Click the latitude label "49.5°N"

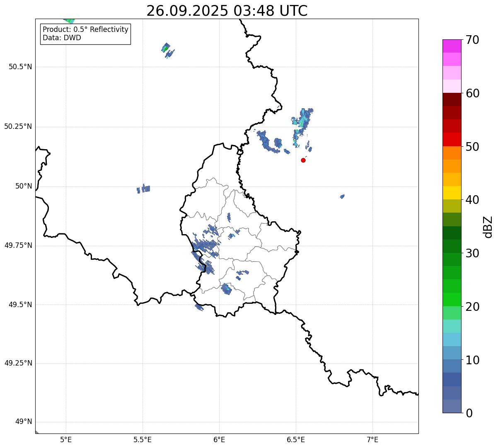(x=20, y=305)
